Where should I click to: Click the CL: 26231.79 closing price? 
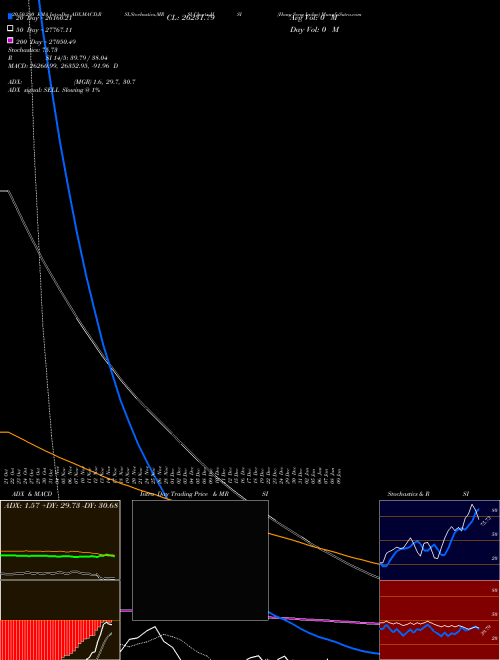(x=191, y=18)
